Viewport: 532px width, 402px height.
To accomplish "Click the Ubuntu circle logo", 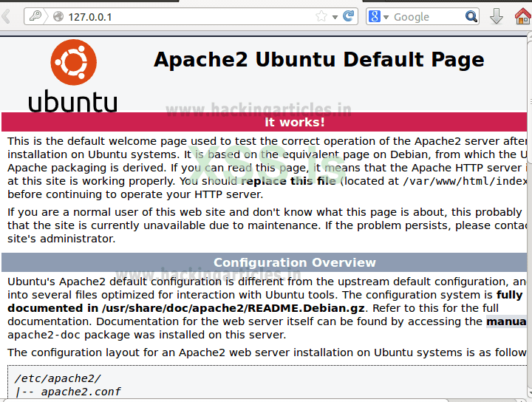I will click(74, 62).
